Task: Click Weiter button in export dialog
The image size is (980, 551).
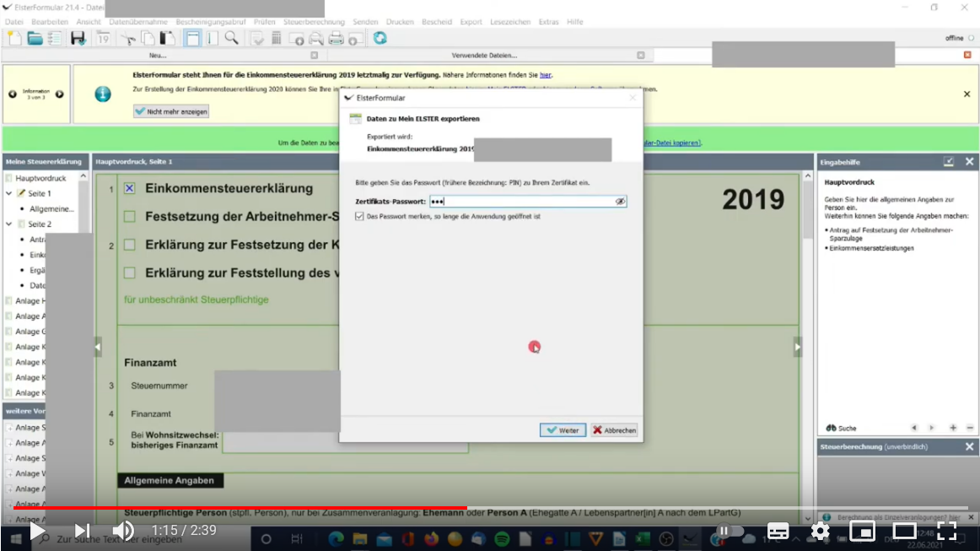Action: (x=563, y=430)
